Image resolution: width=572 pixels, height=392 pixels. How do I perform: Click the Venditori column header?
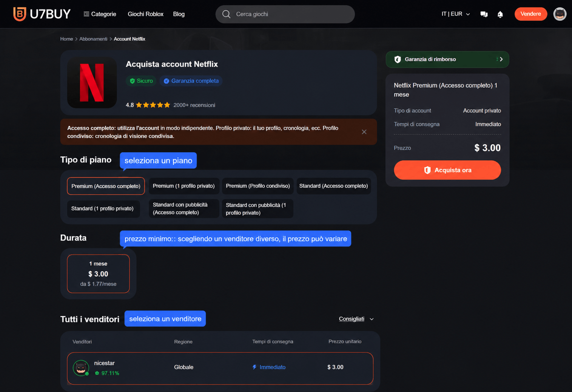(82, 342)
